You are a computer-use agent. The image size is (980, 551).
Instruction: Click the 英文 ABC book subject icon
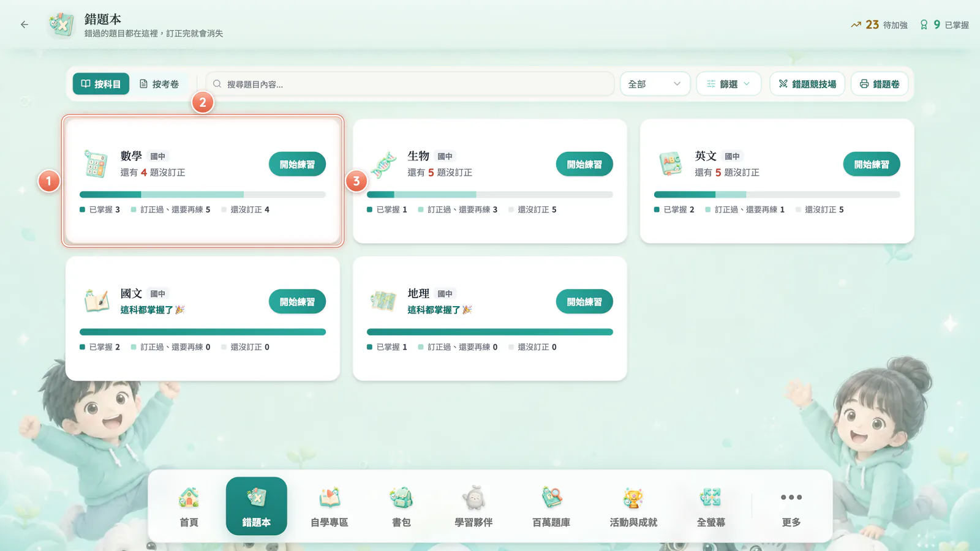(670, 164)
